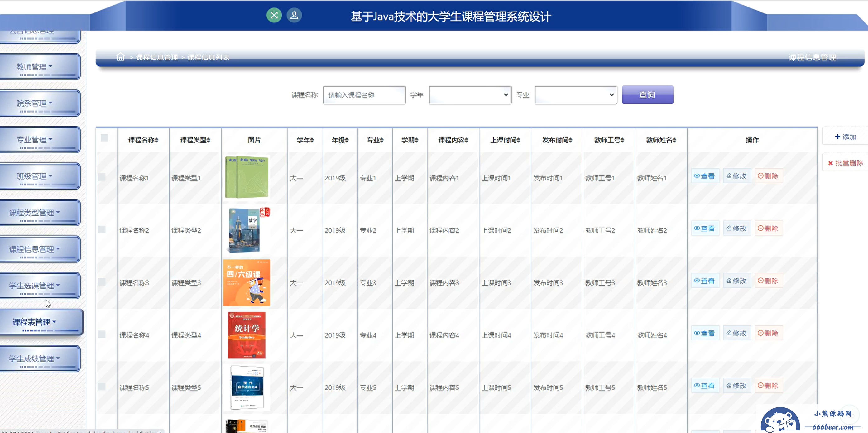Sort table by 学年 column
Image resolution: width=868 pixels, height=433 pixels.
[x=305, y=140]
